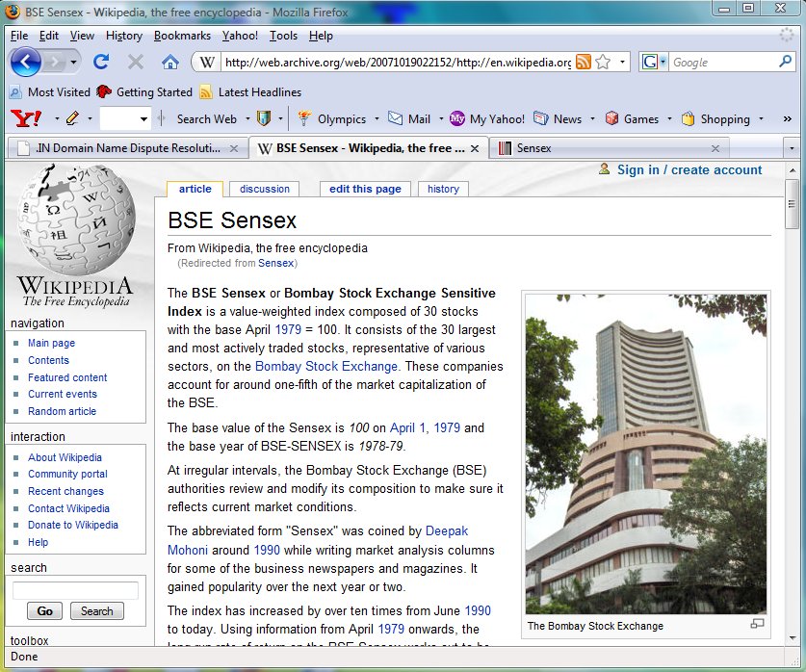Viewport: 806px width, 672px height.
Task: Open the edit this page tab
Action: (x=365, y=189)
